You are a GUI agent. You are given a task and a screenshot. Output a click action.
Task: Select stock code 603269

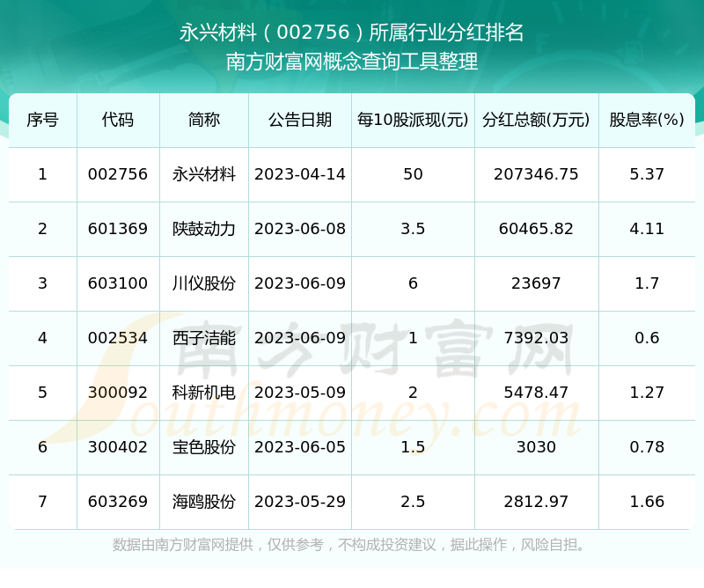click(x=118, y=502)
